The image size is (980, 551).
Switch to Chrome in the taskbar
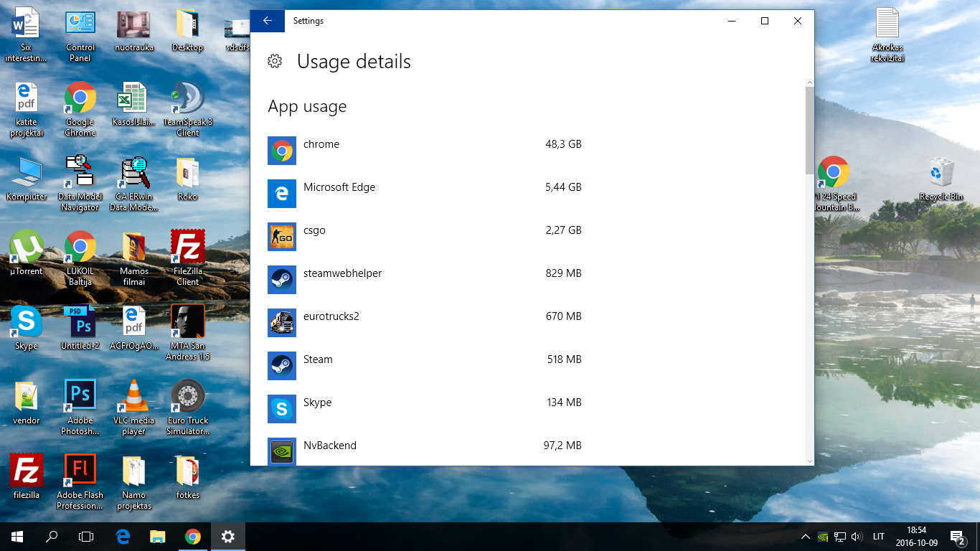192,536
